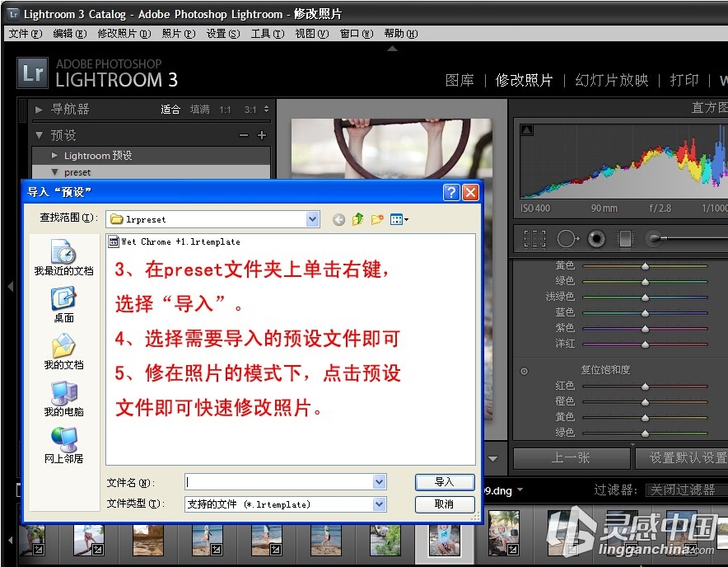
Task: Open the file name dropdown
Action: 380,482
